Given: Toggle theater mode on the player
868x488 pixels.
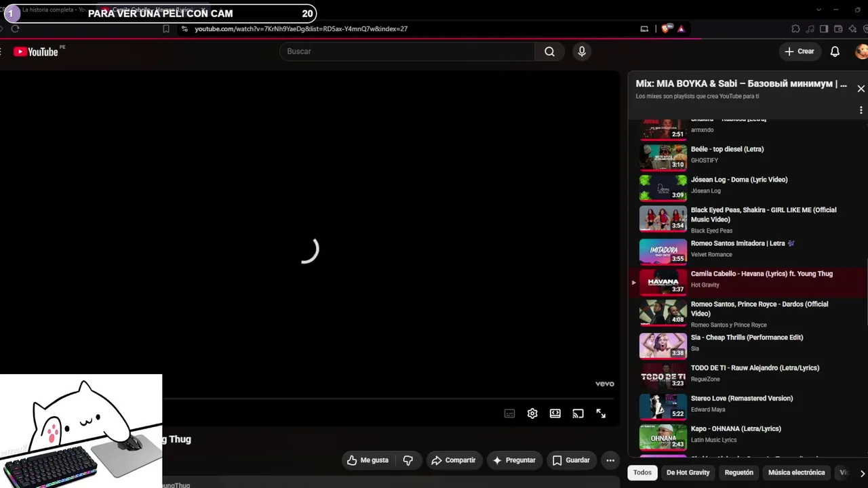Looking at the screenshot, I should pos(555,413).
